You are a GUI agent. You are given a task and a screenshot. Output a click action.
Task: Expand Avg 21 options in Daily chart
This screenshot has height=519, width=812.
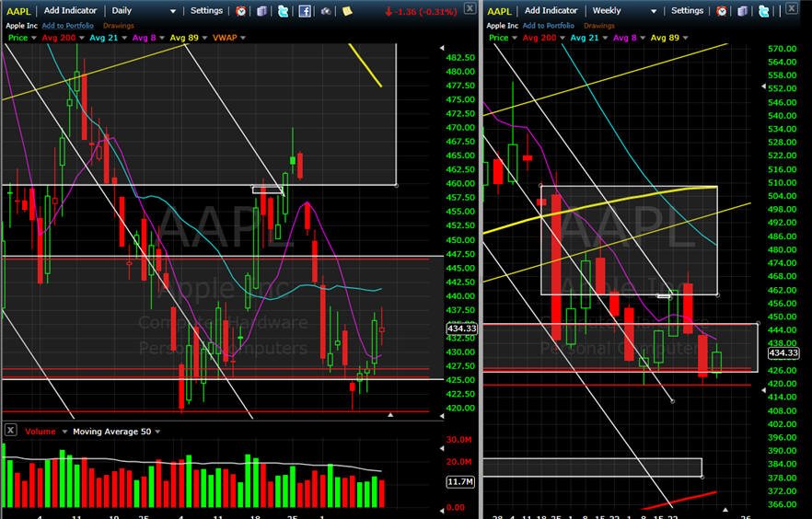pyautogui.click(x=124, y=38)
